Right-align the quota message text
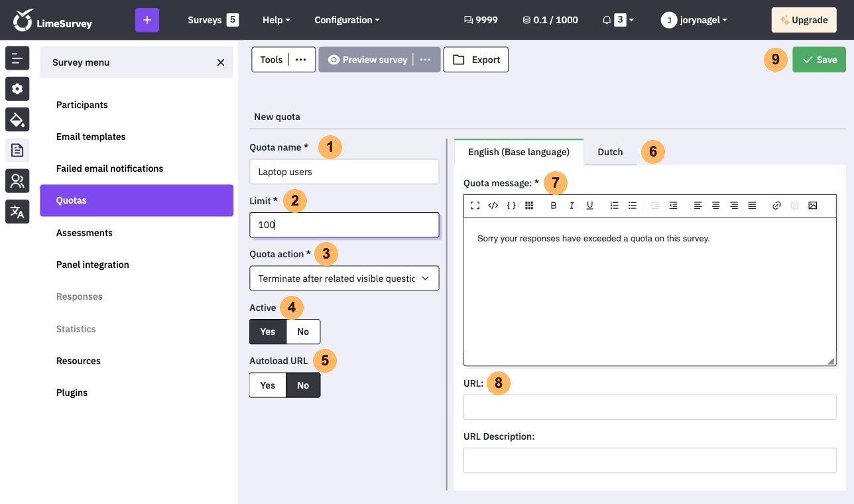 [734, 206]
